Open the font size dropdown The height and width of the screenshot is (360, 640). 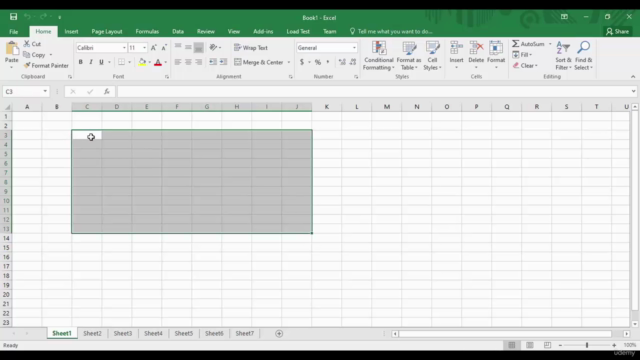coord(144,48)
